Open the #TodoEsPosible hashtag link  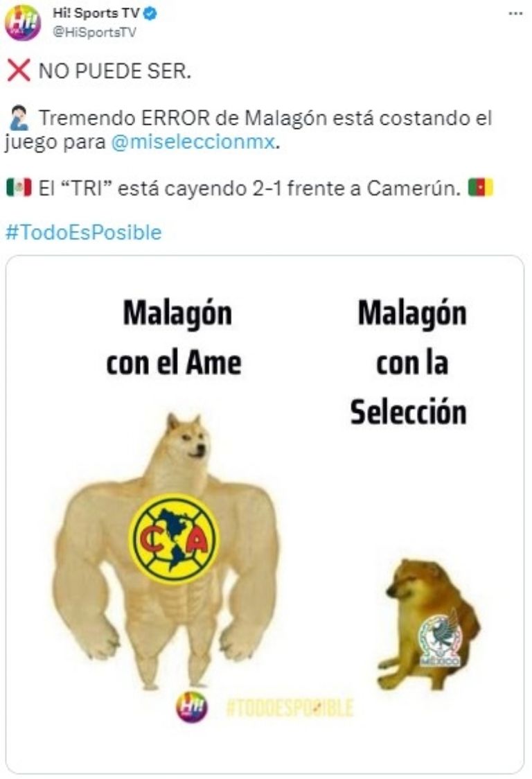click(83, 232)
